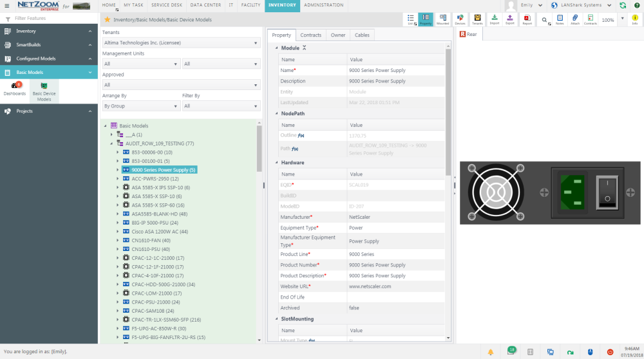Viewport: 644px width, 359px height.
Task: Open the Notes toolbar icon
Action: point(560,19)
